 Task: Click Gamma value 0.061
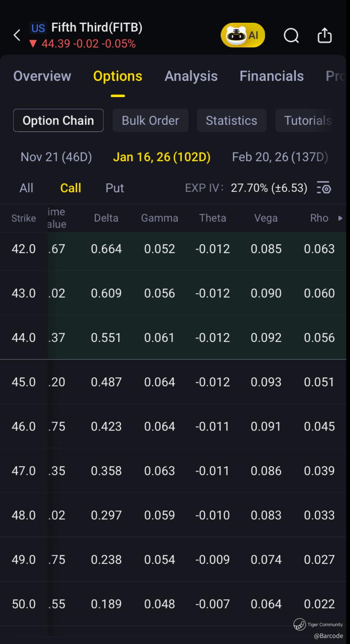click(160, 338)
